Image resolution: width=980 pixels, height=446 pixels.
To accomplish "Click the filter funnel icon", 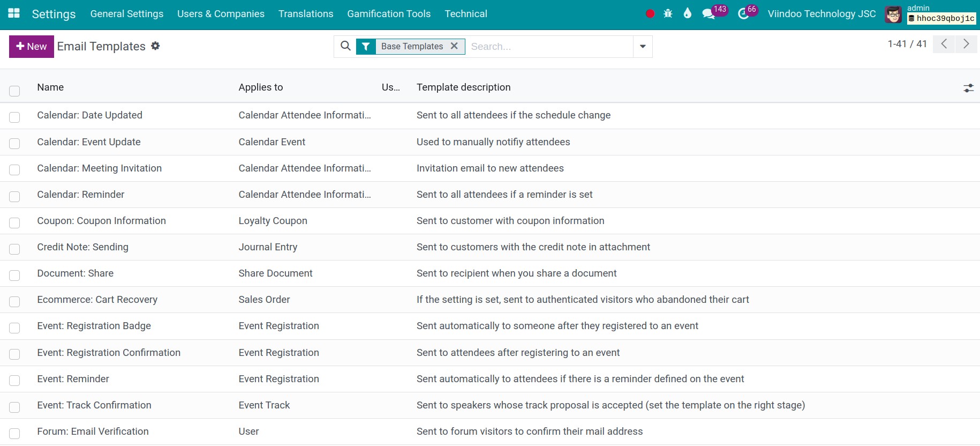I will click(366, 47).
